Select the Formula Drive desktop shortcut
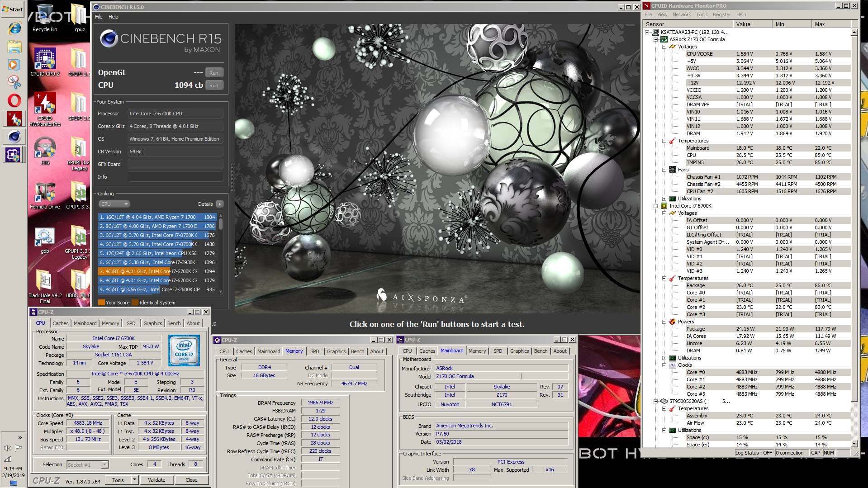868x488 pixels. [45, 195]
